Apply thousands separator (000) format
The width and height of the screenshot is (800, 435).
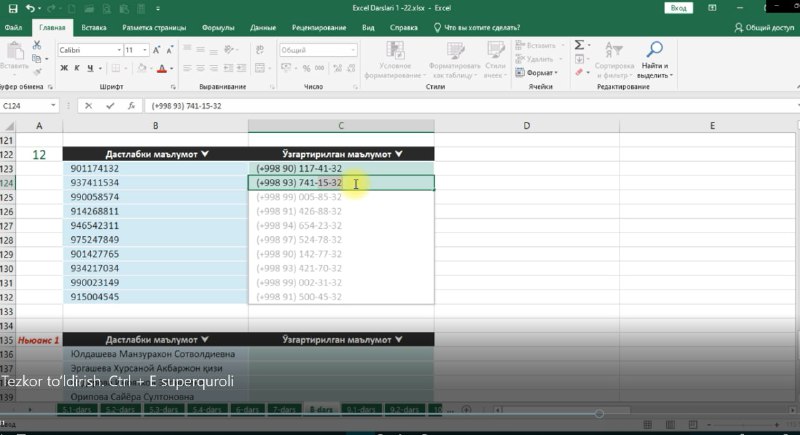319,68
